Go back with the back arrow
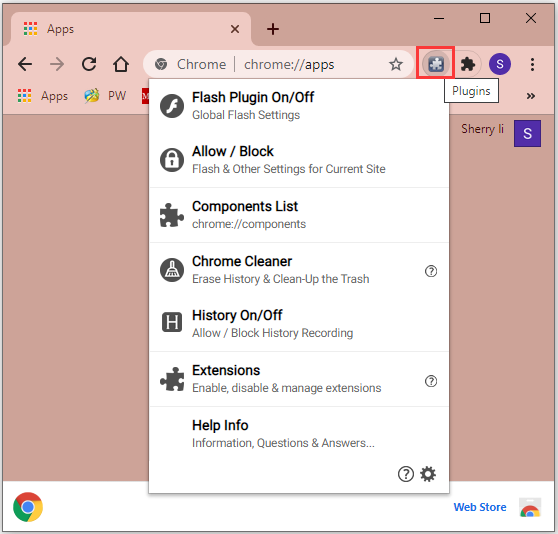This screenshot has height=534, width=558. [25, 64]
